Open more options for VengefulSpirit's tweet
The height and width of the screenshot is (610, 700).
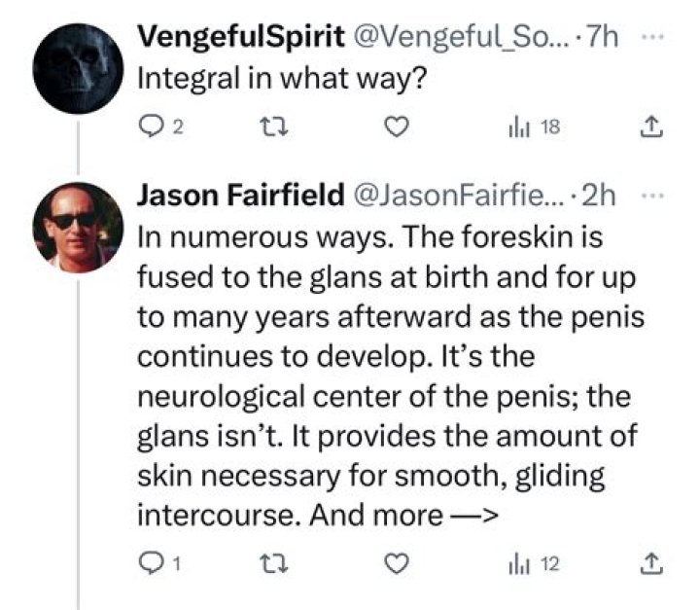[653, 37]
